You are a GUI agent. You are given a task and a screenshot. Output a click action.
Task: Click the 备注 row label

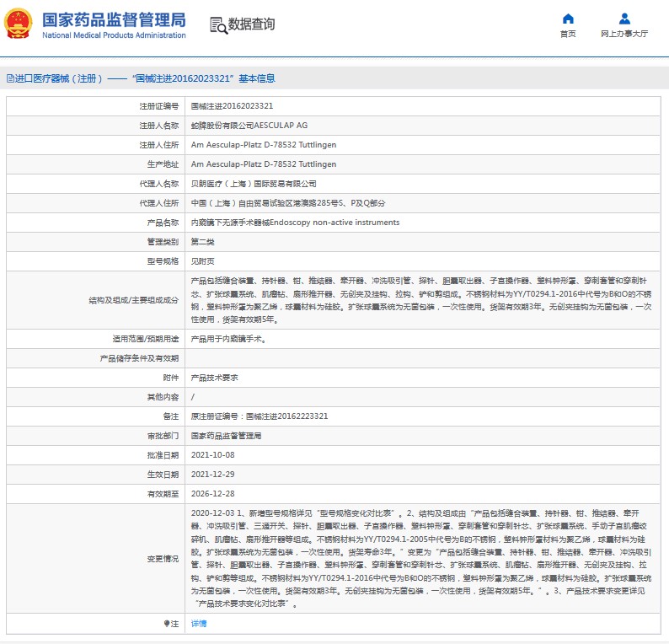tap(171, 416)
